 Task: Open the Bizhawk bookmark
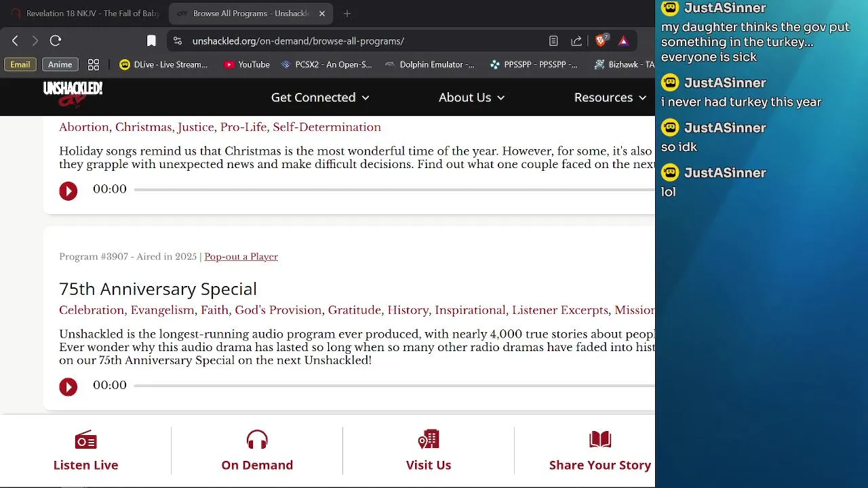coord(624,64)
